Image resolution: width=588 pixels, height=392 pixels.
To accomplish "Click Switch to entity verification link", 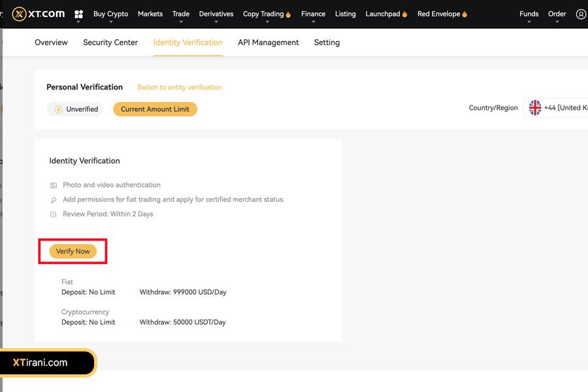I will [x=179, y=88].
